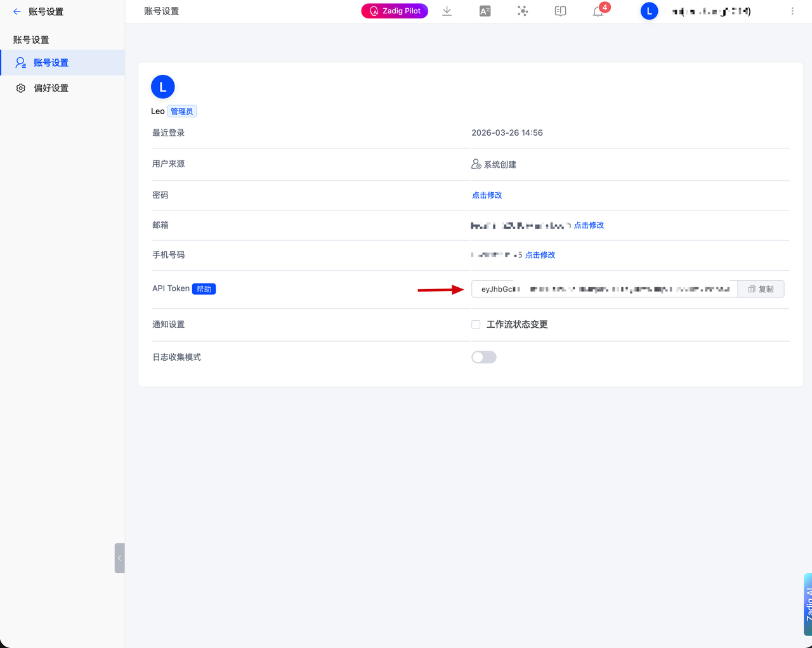812x648 pixels.
Task: Switch language with the translate icon
Action: [x=485, y=11]
